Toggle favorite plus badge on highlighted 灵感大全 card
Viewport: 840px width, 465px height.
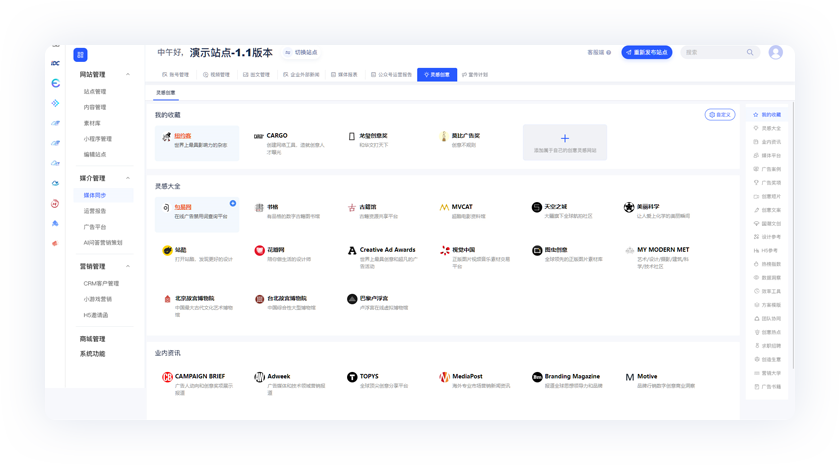[233, 203]
